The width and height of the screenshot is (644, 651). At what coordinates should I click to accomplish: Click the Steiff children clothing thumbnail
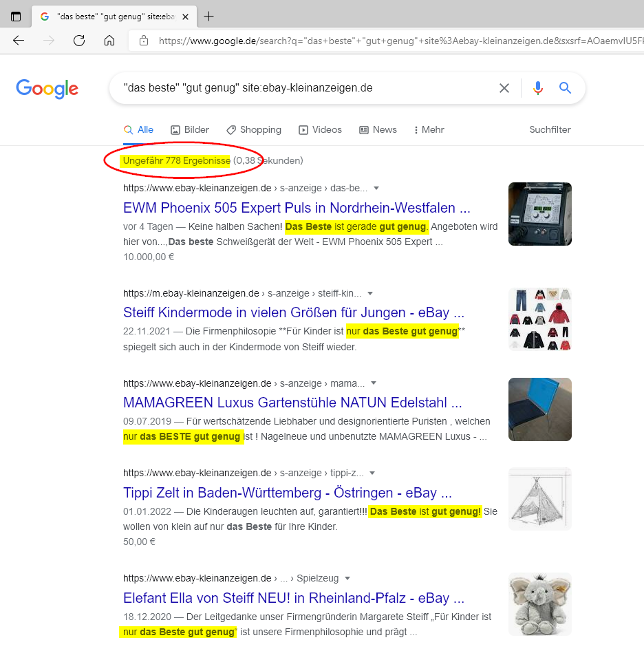[x=540, y=319]
